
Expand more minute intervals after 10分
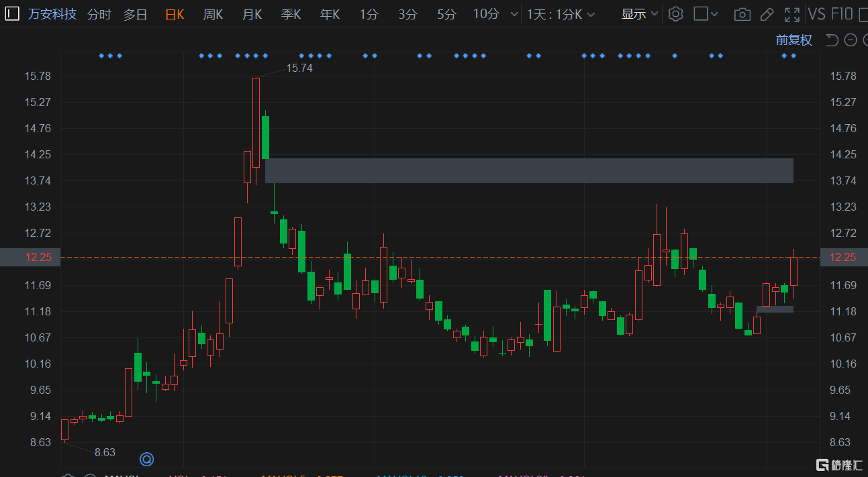click(514, 14)
